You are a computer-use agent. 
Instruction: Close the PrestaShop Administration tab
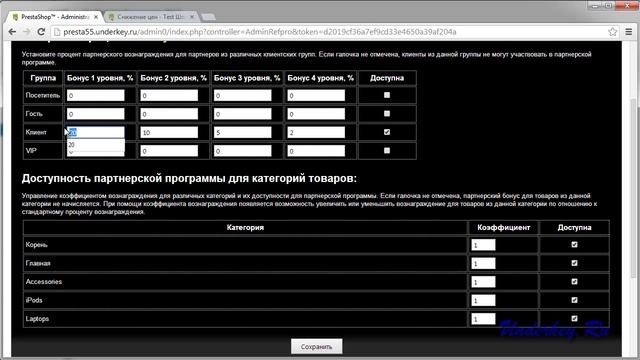[96, 17]
